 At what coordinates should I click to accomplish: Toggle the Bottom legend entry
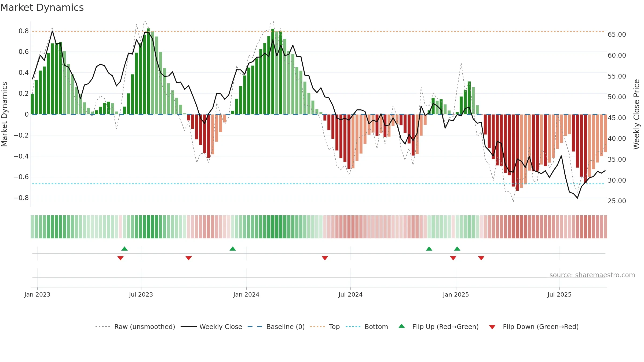(367, 327)
